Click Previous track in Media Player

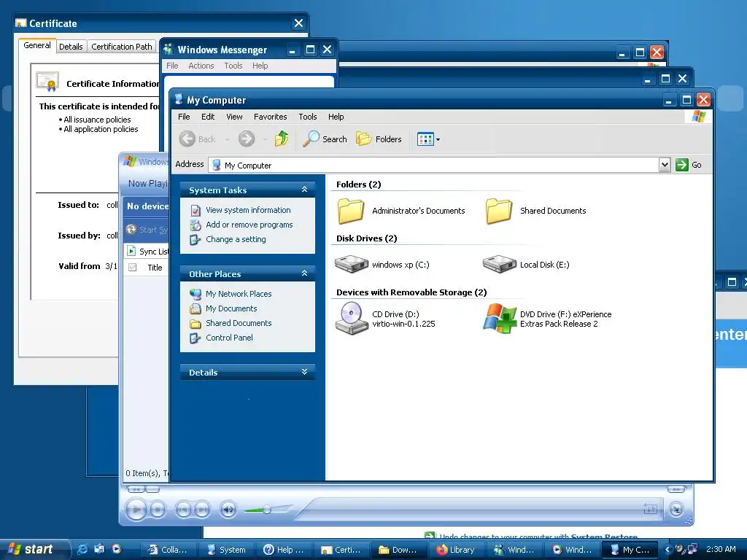[183, 510]
